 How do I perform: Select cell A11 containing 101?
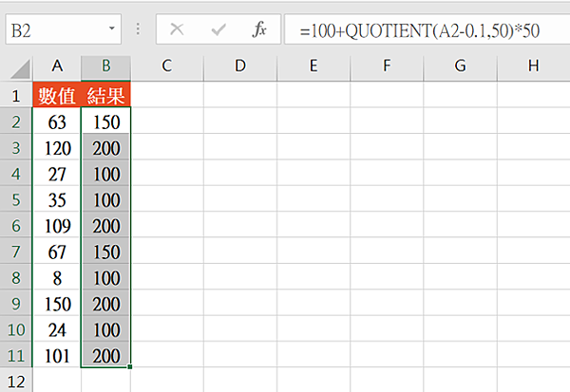click(x=57, y=355)
